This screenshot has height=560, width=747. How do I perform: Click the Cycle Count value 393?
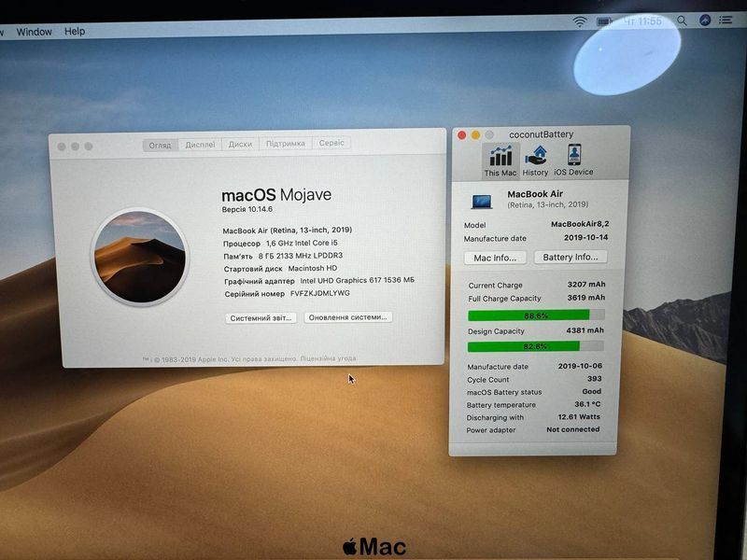click(595, 379)
